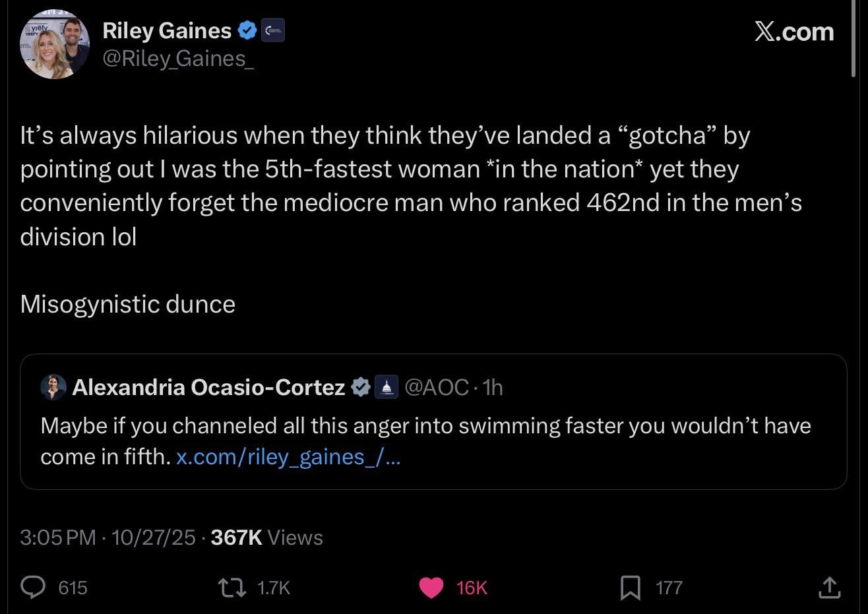Follow the x.com/riley_gaines_/ link in the quoted post

click(x=288, y=456)
